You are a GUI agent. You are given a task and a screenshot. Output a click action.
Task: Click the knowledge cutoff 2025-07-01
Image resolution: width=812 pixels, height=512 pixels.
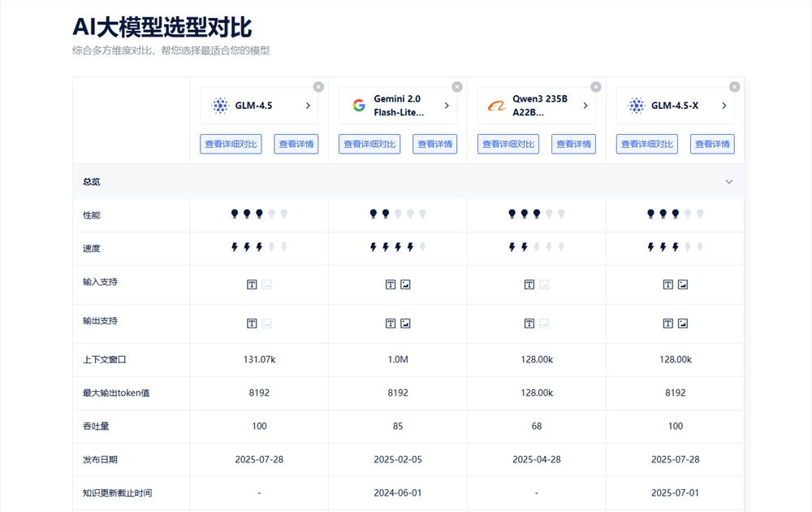(676, 492)
